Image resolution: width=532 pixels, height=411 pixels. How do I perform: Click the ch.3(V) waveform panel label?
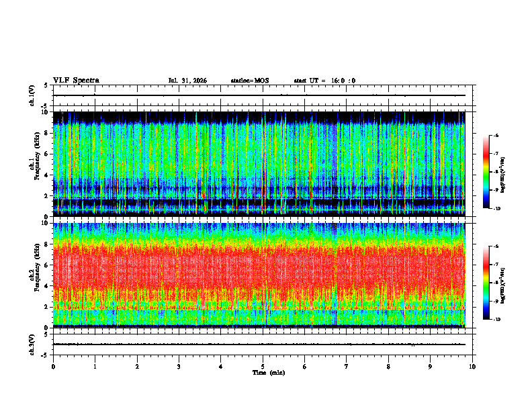pyautogui.click(x=32, y=345)
